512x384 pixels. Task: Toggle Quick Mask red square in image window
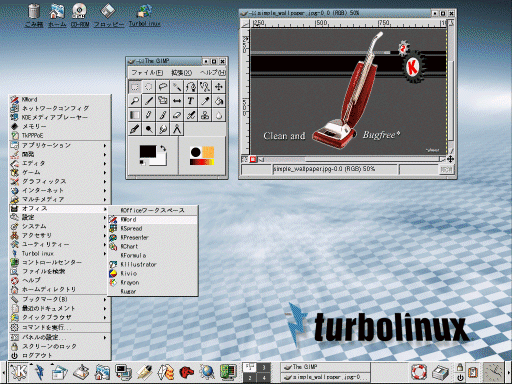coord(253,160)
